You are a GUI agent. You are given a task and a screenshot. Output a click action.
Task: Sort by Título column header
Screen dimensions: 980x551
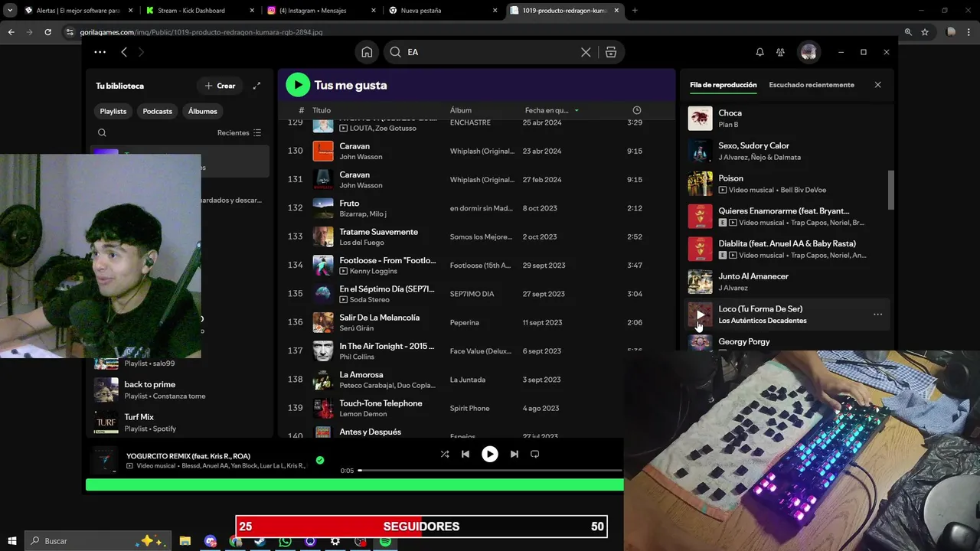tap(322, 110)
